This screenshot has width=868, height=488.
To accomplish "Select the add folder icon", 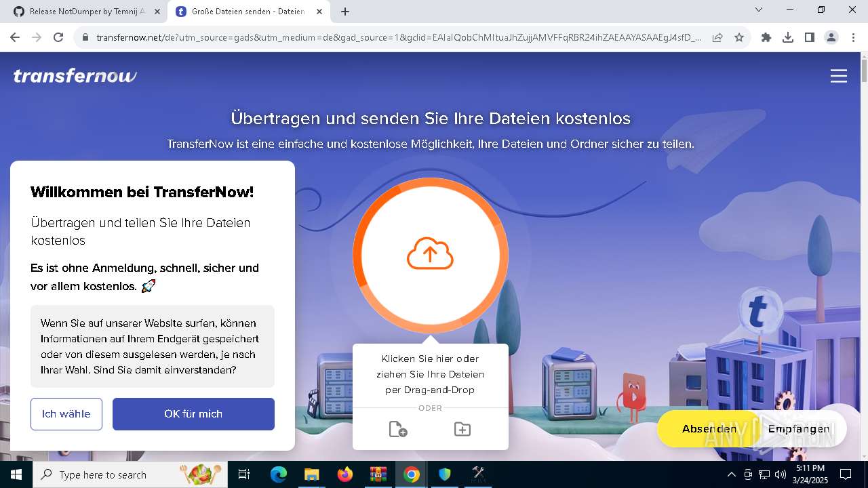I will 462,429.
